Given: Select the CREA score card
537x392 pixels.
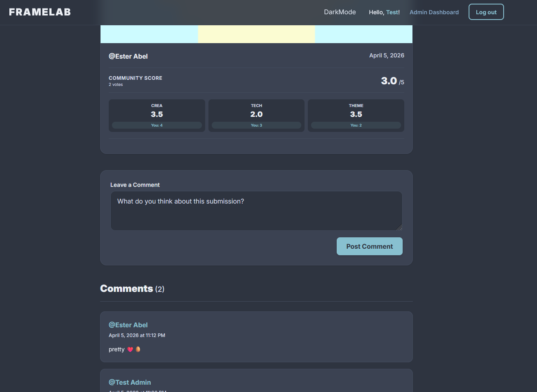Looking at the screenshot, I should 157,115.
